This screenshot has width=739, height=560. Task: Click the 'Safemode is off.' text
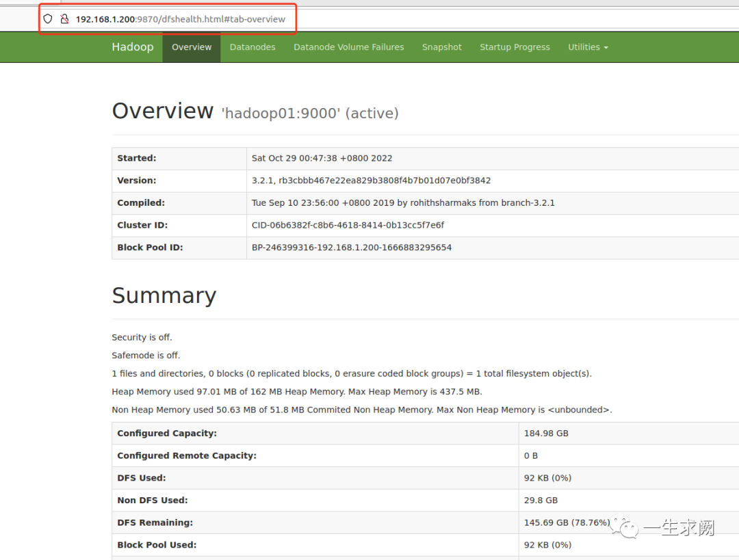pos(146,355)
